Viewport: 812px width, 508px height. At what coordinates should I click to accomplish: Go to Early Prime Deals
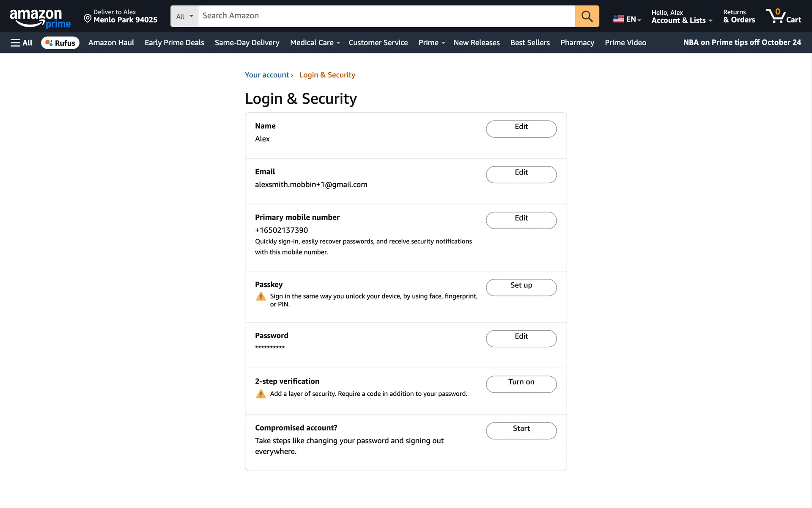click(x=174, y=43)
